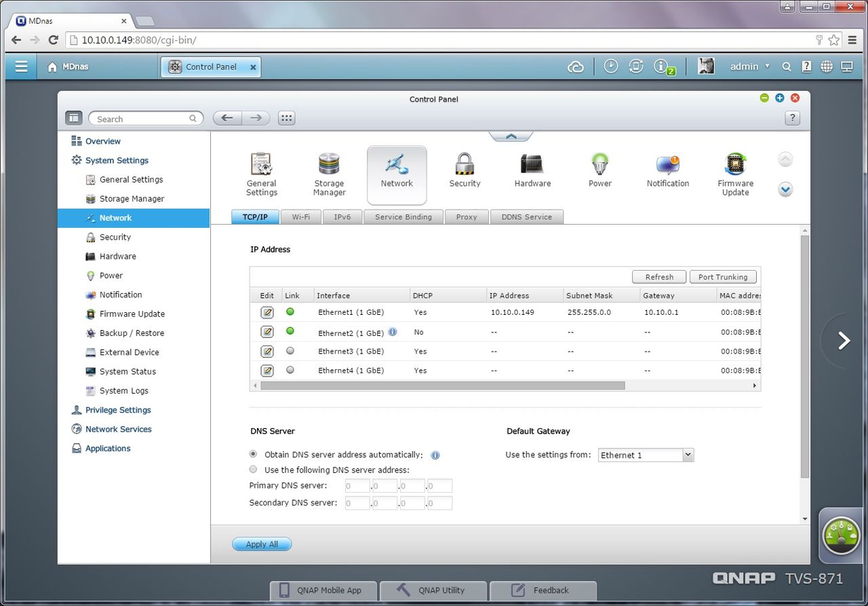
Task: Close the Control Panel taskbar tab
Action: [x=253, y=67]
